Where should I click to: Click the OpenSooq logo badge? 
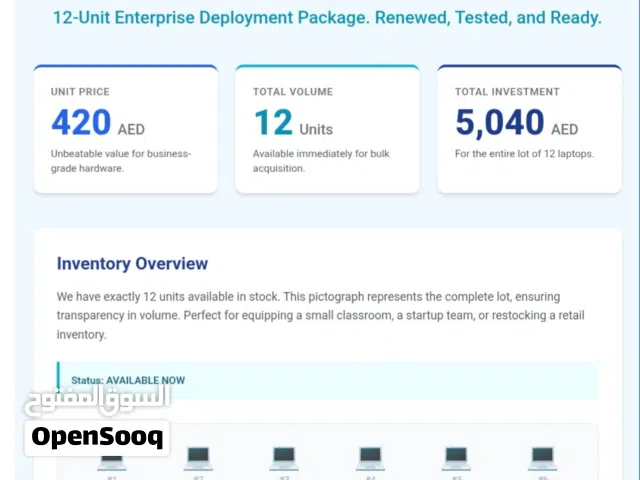coord(97,436)
